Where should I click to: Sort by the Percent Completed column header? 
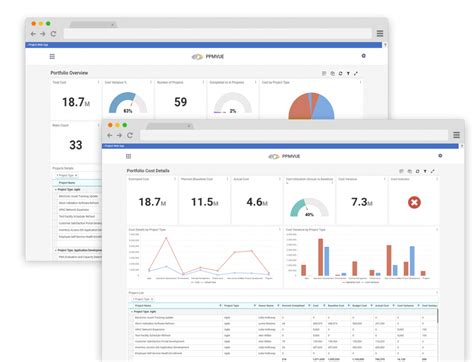(293, 306)
